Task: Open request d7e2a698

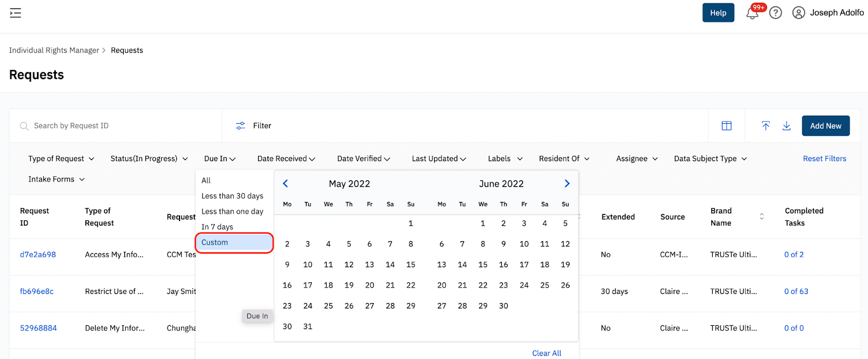Action: (x=38, y=255)
